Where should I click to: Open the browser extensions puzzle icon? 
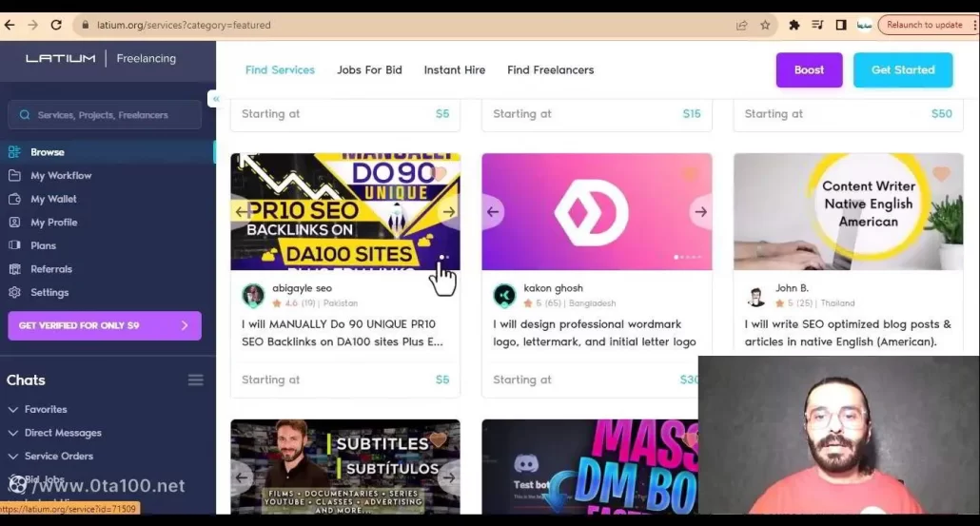(794, 26)
